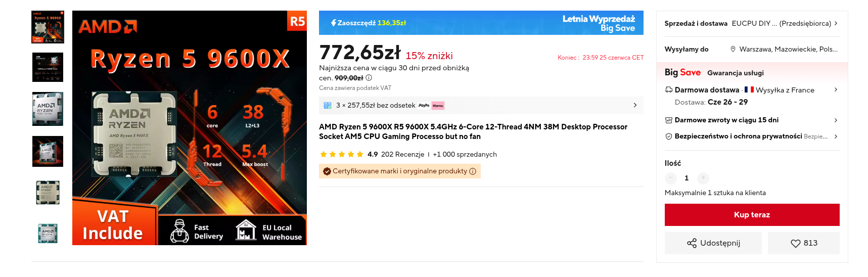This screenshot has height=277, width=868.
Task: Select the first product thumbnail image
Action: coord(48,27)
